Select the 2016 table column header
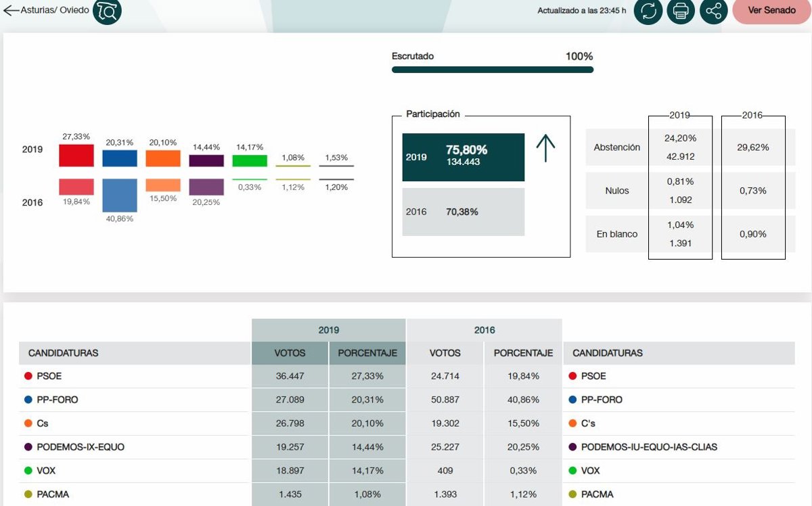 tap(484, 330)
